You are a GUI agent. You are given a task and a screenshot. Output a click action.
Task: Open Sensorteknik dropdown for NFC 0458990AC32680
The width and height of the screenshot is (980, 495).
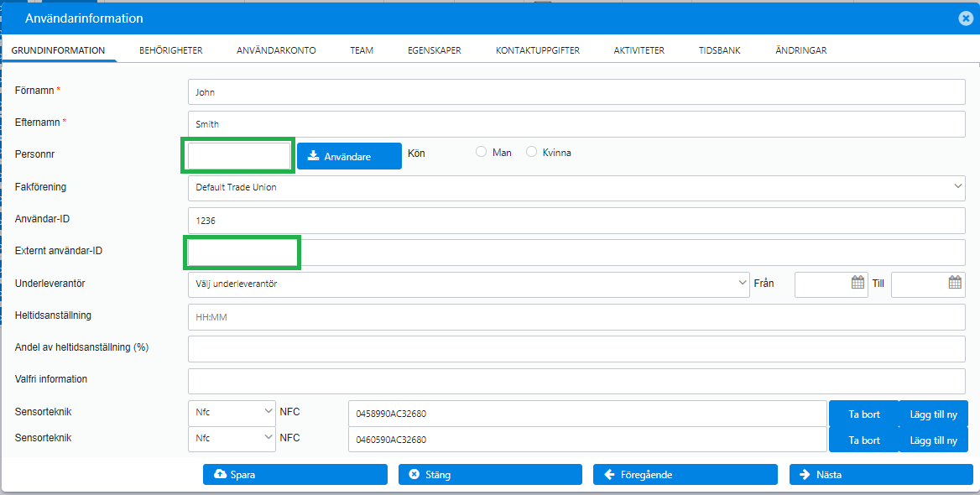click(232, 413)
